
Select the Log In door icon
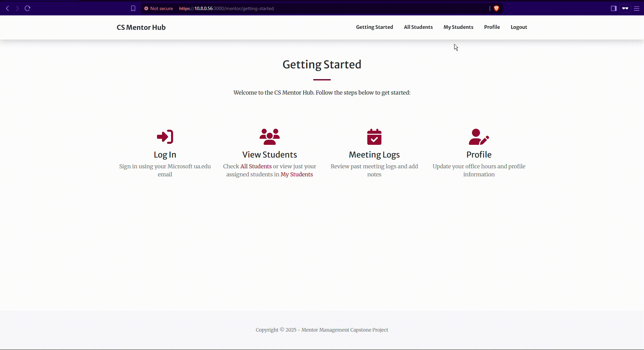pos(164,137)
